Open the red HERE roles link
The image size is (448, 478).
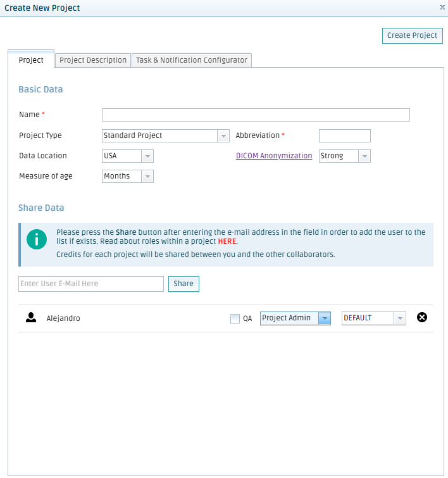coord(227,242)
